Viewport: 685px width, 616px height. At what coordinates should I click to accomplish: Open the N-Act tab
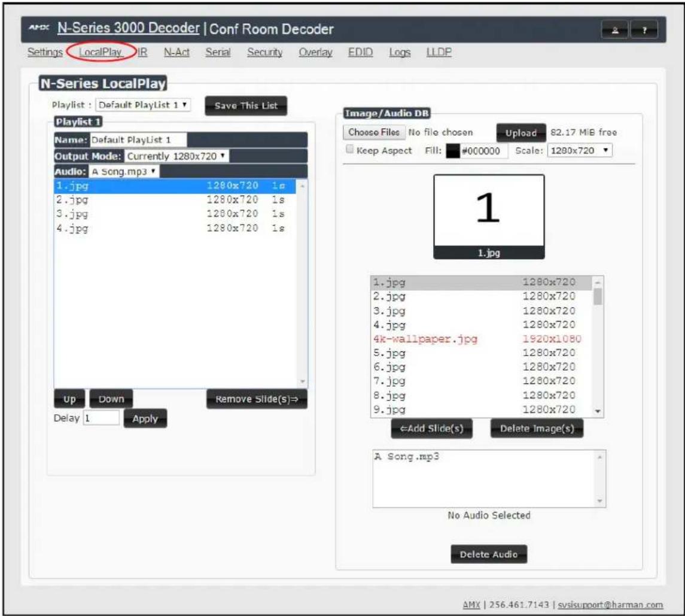point(177,52)
